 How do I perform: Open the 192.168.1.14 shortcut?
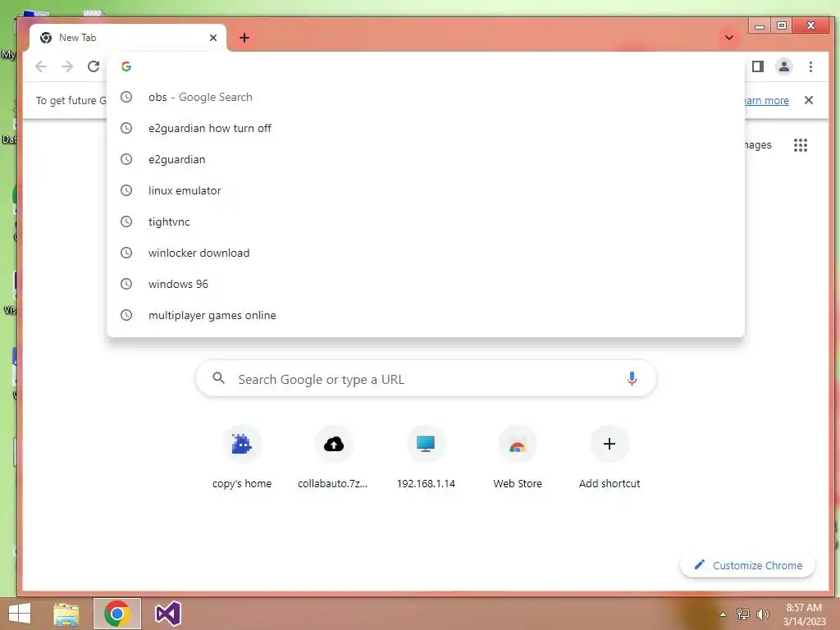pos(426,458)
